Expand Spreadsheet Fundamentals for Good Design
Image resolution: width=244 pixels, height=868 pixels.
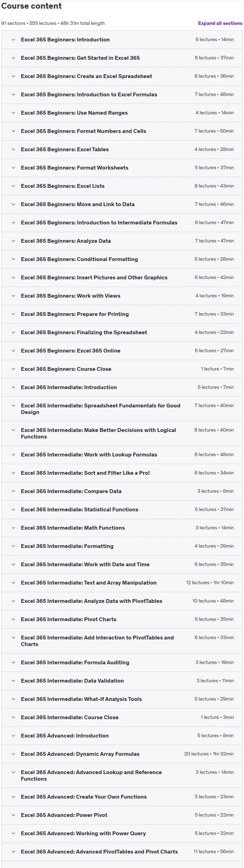click(x=122, y=409)
